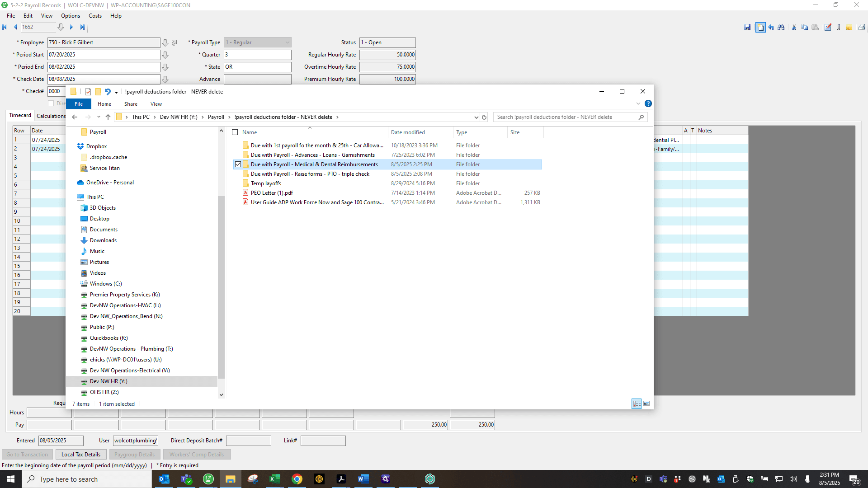Image resolution: width=868 pixels, height=488 pixels.
Task: Open the Costs menu in Sage
Action: click(x=95, y=16)
